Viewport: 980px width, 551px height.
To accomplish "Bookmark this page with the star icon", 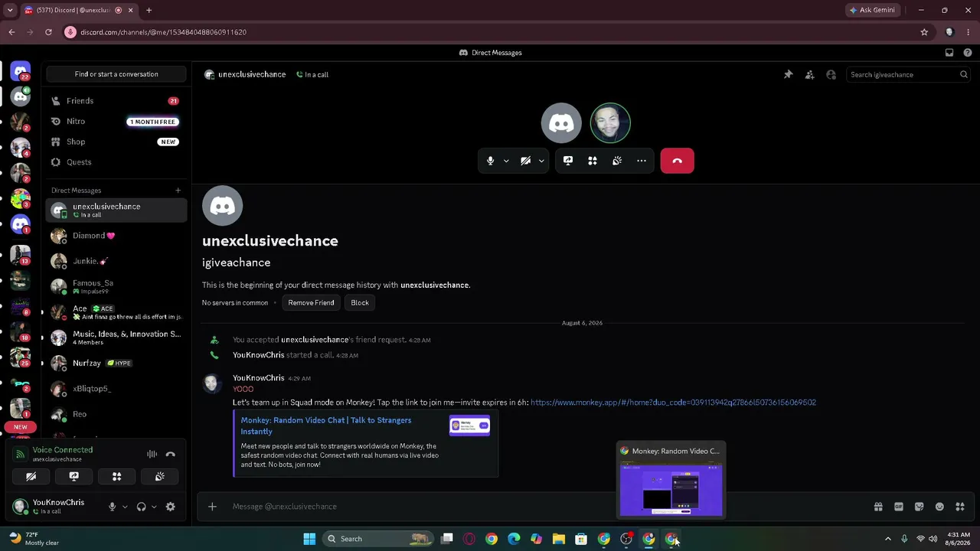I will [924, 32].
